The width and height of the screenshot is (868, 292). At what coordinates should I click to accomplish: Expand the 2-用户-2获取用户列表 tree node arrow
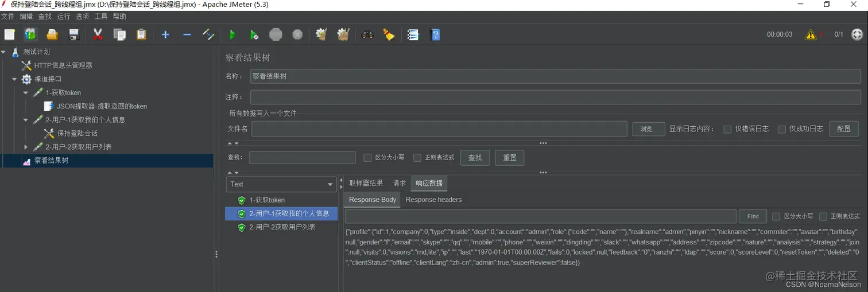26,147
